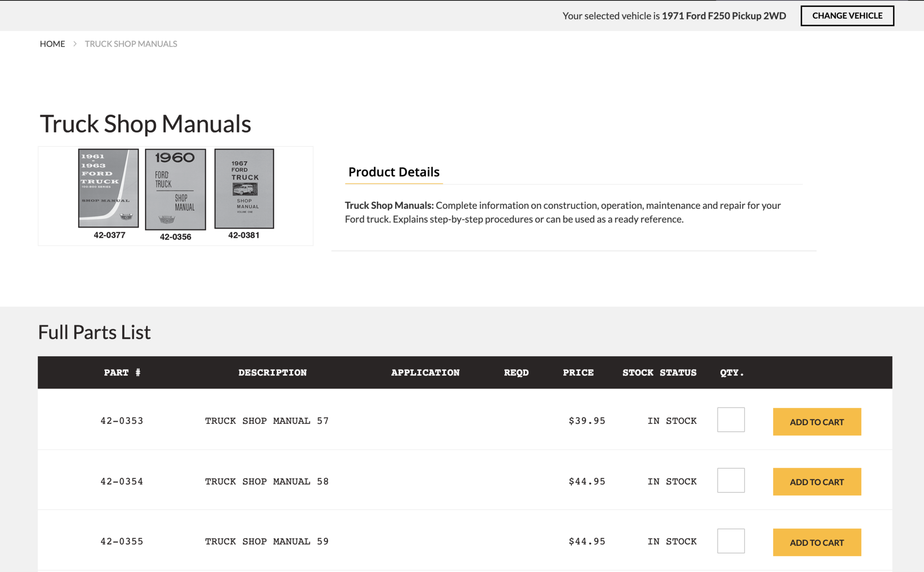Click the Part # column header
Screen dimensions: 924x572
tap(122, 372)
